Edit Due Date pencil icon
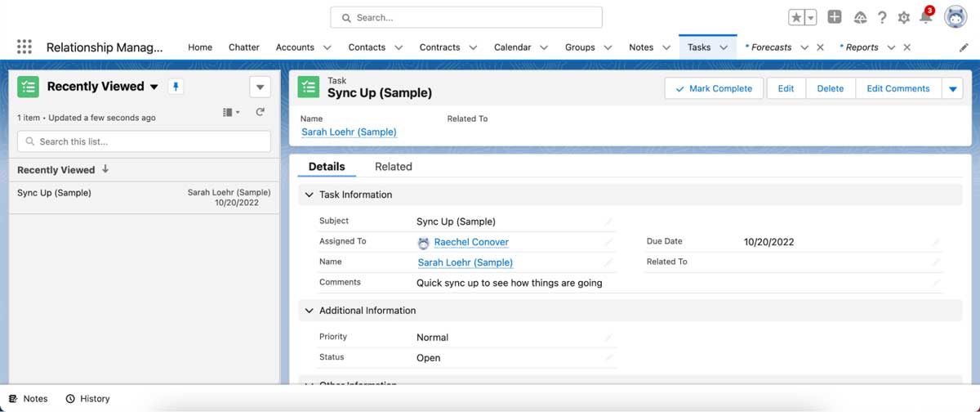The width and height of the screenshot is (980, 412). click(x=936, y=242)
